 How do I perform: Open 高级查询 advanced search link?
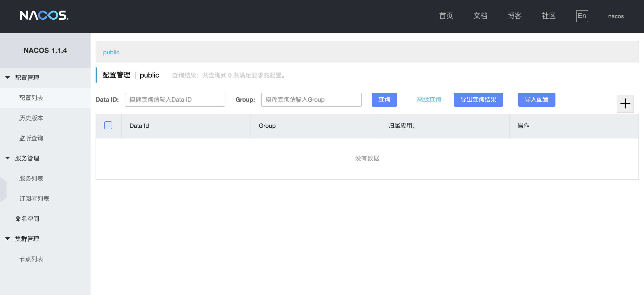[x=429, y=100]
